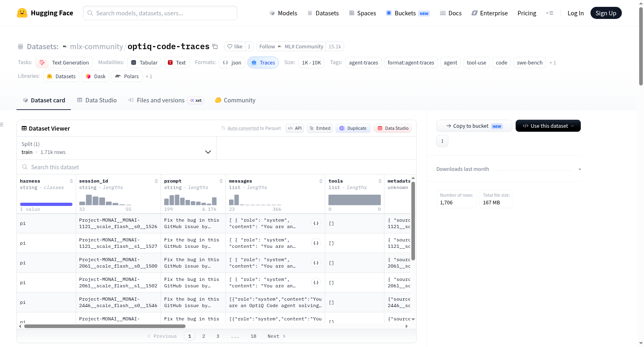644x347 pixels.
Task: Click the Embed button
Action: [320, 128]
